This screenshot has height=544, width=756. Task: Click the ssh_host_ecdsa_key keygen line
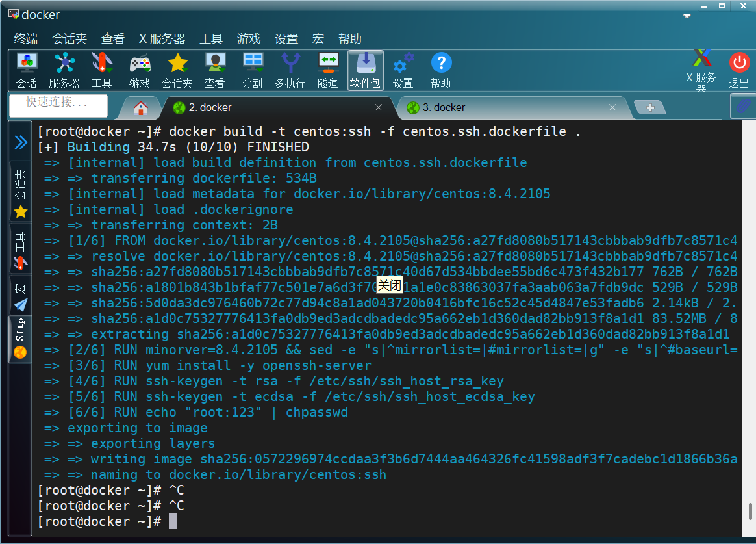pos(289,397)
